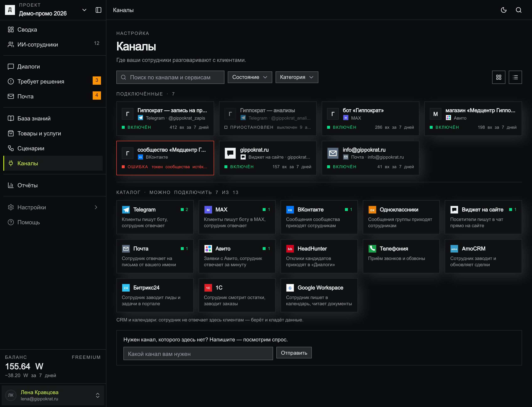
Task: Open the Состояние filter dropdown
Action: pyautogui.click(x=250, y=77)
